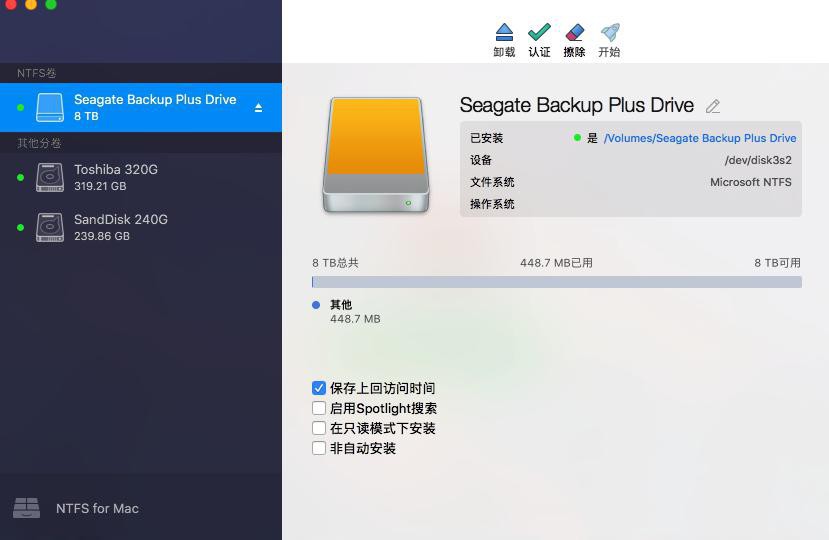Image resolution: width=829 pixels, height=540 pixels.
Task: Click the NTFS for Mac label
Action: [97, 508]
